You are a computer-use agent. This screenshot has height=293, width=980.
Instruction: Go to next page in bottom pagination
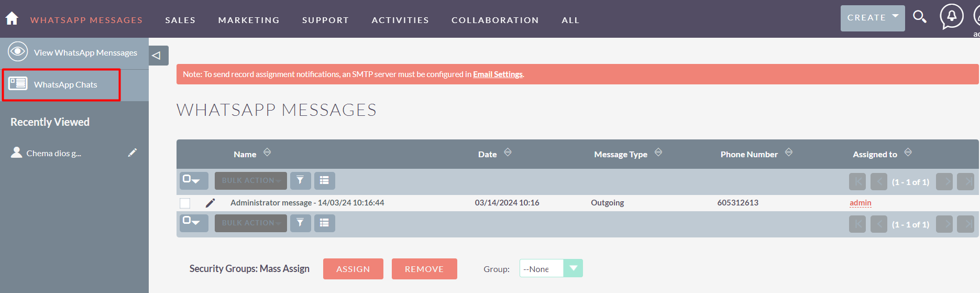click(x=944, y=224)
